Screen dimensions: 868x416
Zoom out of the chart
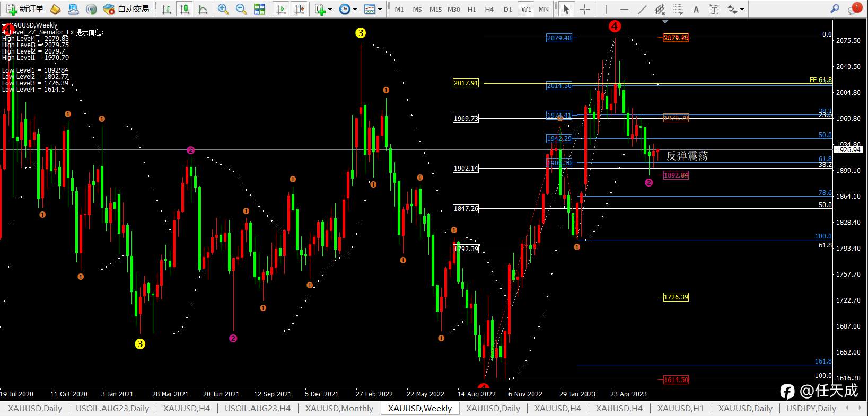coord(241,9)
